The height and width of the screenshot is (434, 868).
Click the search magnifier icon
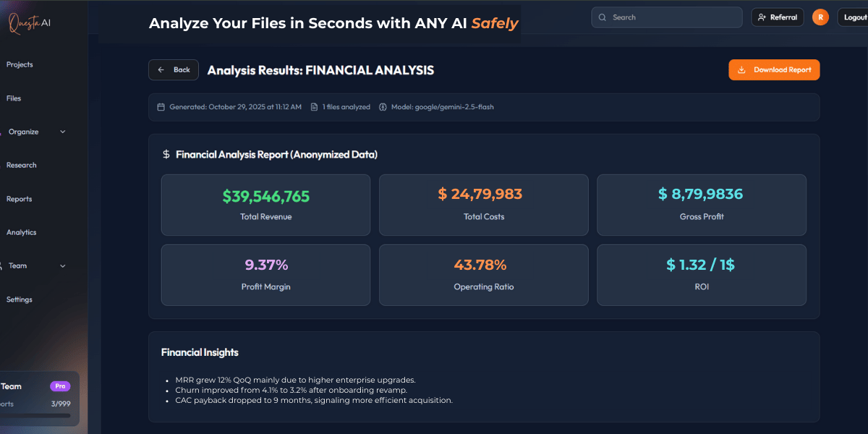pos(603,17)
